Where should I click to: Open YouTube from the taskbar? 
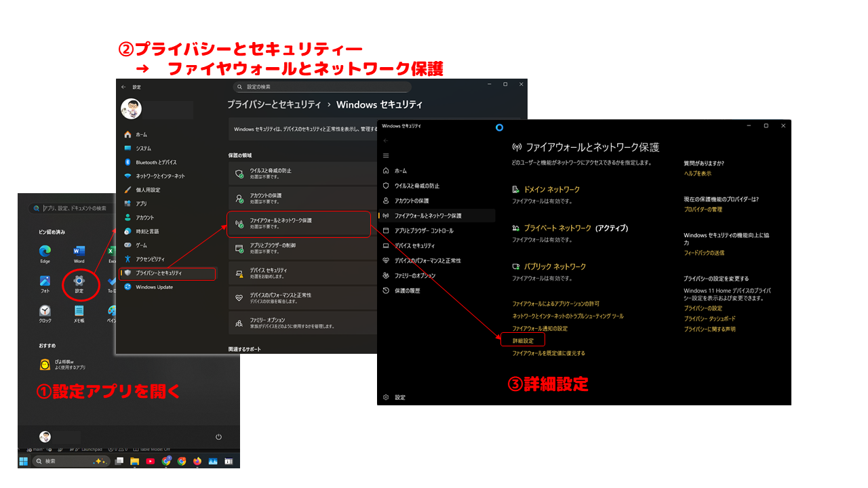(151, 462)
